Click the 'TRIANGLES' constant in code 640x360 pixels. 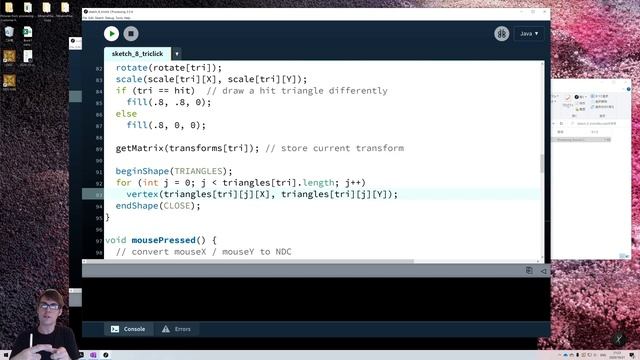(198, 171)
